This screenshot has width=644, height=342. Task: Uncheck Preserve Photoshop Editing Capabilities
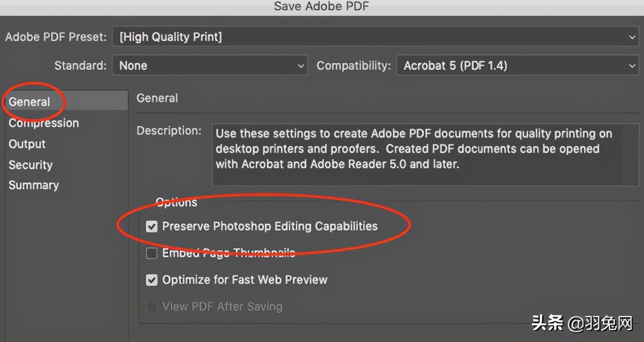click(152, 227)
